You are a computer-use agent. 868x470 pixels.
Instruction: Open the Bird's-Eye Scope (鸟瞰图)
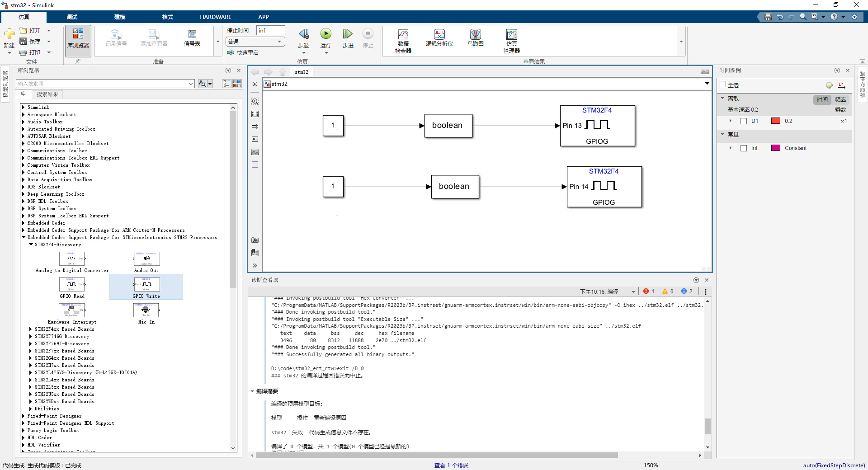point(475,38)
